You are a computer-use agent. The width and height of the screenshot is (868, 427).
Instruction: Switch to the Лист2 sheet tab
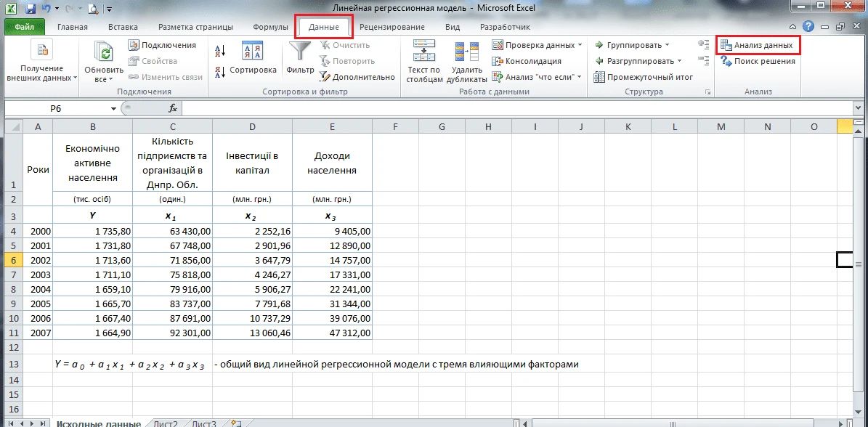click(165, 423)
